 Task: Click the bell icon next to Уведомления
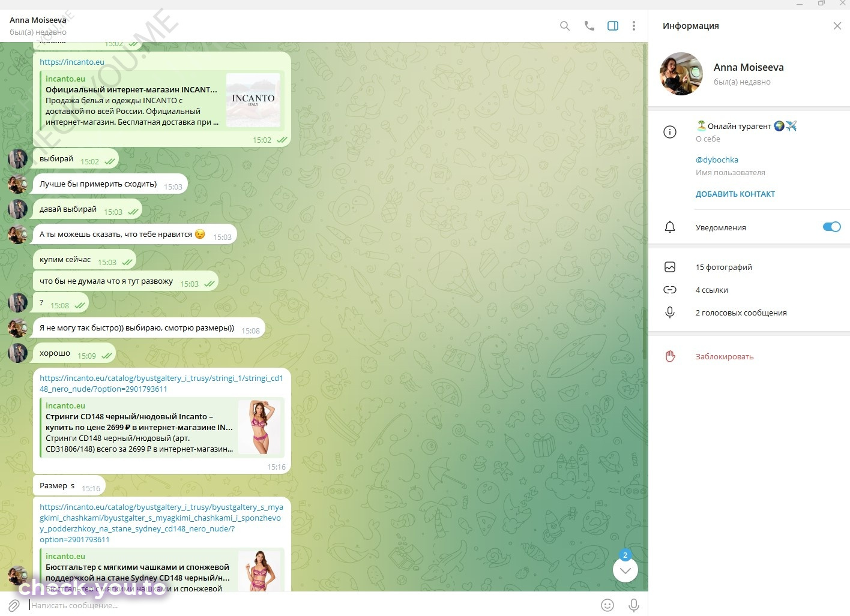pyautogui.click(x=670, y=227)
